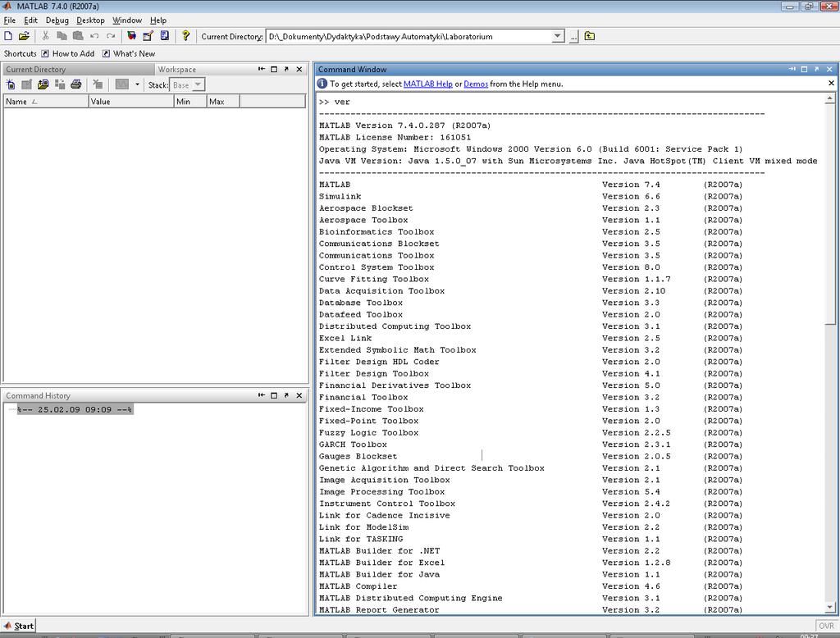This screenshot has height=638, width=840.
Task: Click the MATLAB Compiler version line
Action: coord(531,586)
